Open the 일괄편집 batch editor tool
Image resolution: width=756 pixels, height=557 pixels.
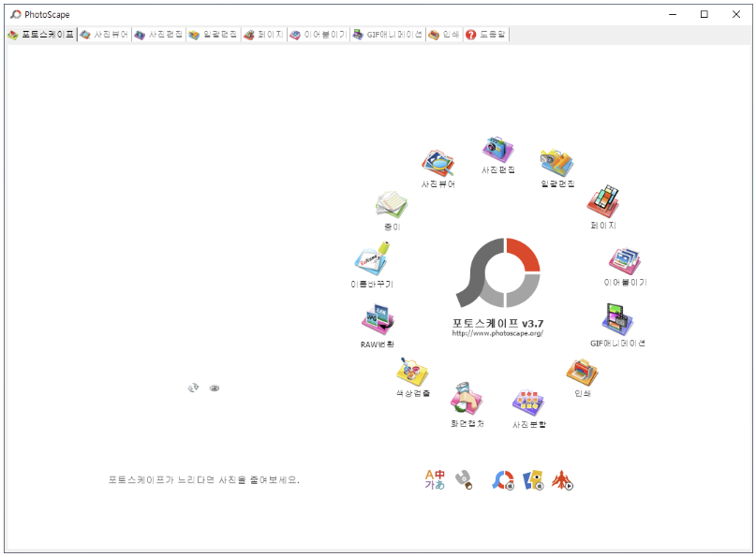[x=556, y=161]
